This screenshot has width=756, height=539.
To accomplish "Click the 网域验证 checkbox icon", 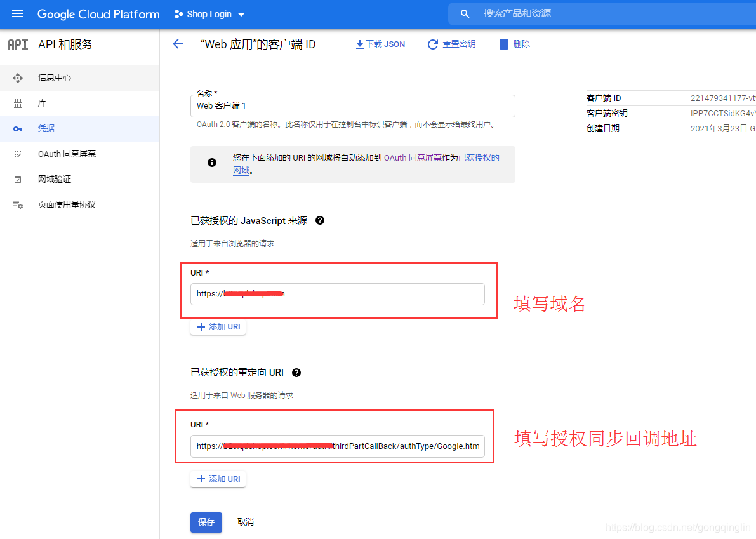I will pos(18,179).
